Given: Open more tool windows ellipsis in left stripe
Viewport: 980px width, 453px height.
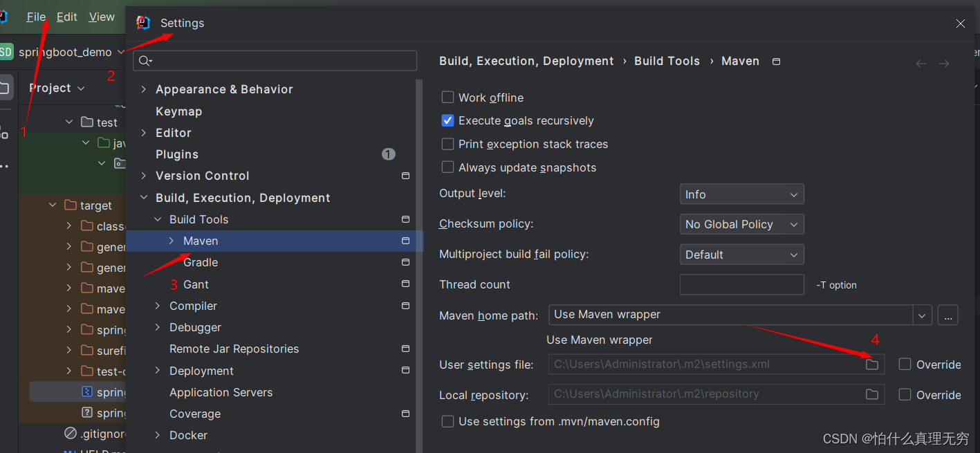Looking at the screenshot, I should pos(4,166).
